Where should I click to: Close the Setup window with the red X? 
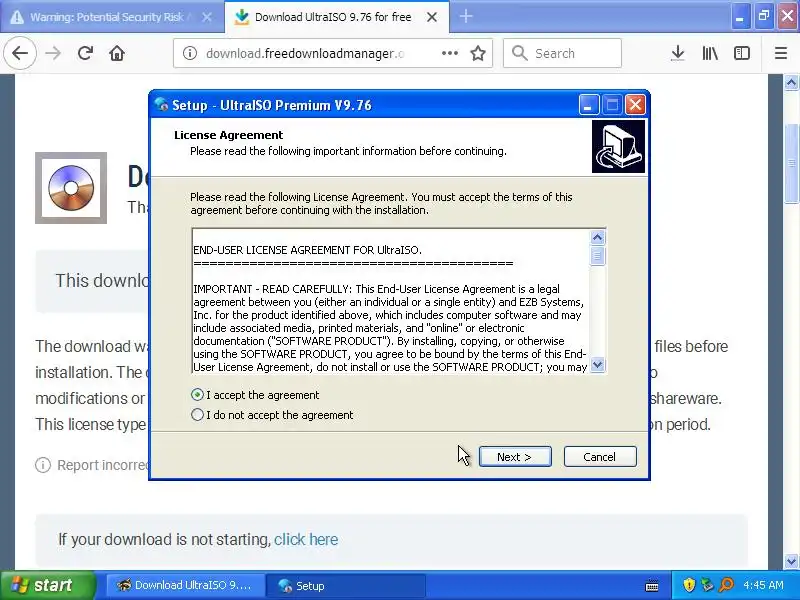pyautogui.click(x=635, y=105)
